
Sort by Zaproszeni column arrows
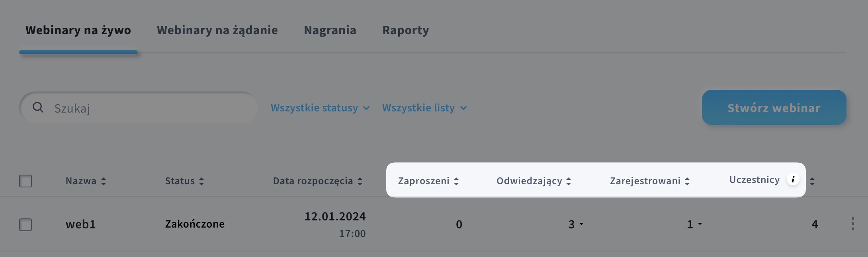pos(456,181)
